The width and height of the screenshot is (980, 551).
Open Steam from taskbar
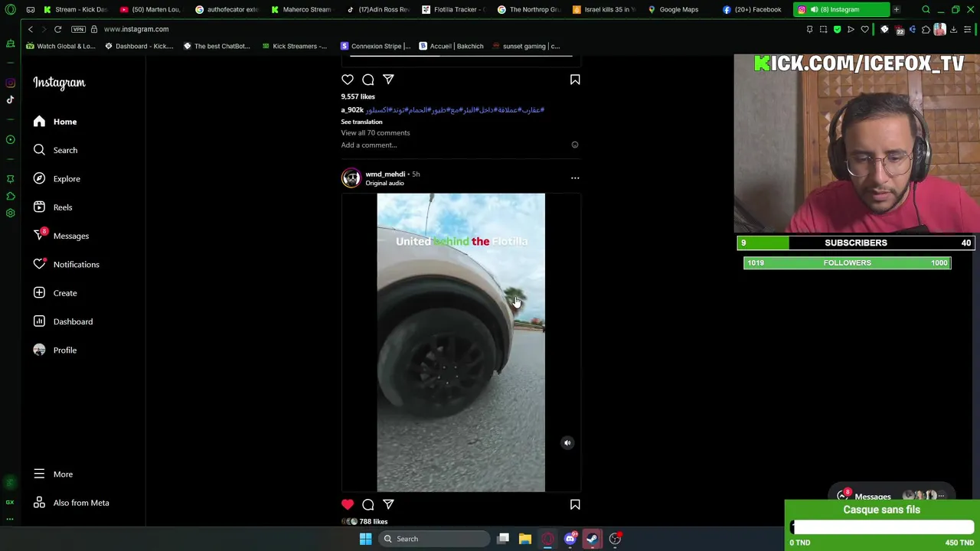pyautogui.click(x=592, y=539)
